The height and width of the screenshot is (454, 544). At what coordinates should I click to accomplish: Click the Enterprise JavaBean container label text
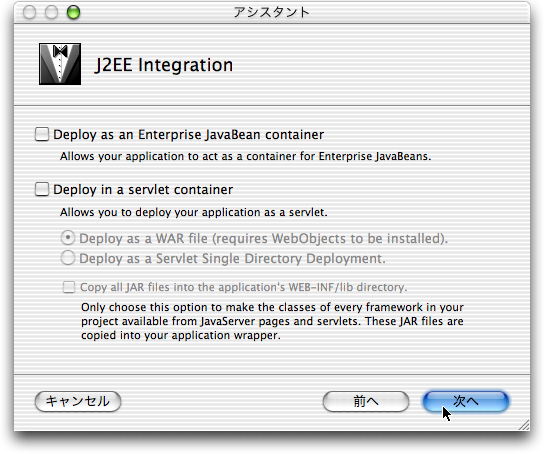188,135
